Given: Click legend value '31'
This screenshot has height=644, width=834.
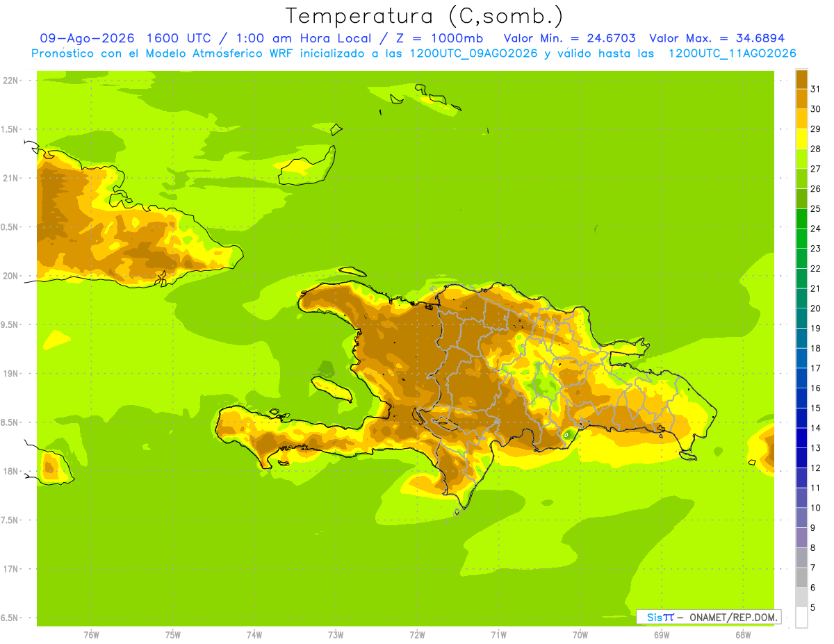Looking at the screenshot, I should (x=816, y=89).
